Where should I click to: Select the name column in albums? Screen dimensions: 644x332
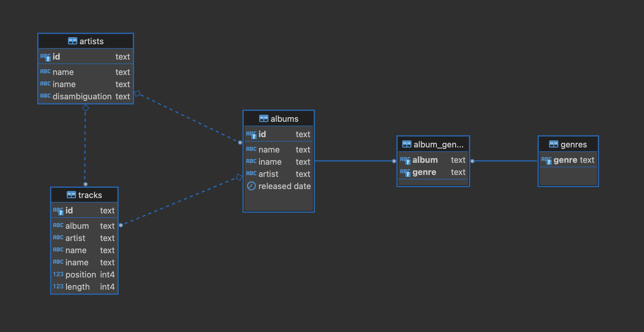278,150
